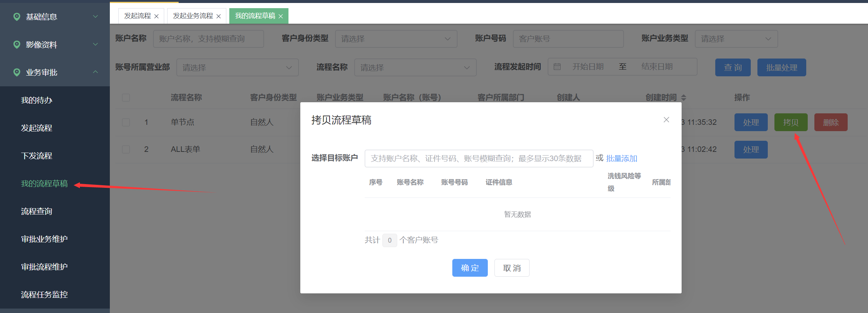Confirm the dialog with 确定 button

coord(470,268)
